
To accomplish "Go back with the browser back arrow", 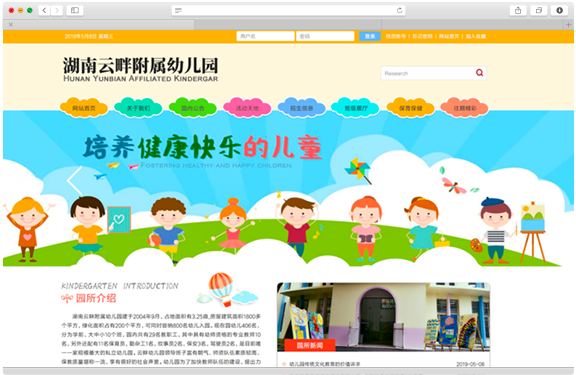I will pyautogui.click(x=44, y=10).
